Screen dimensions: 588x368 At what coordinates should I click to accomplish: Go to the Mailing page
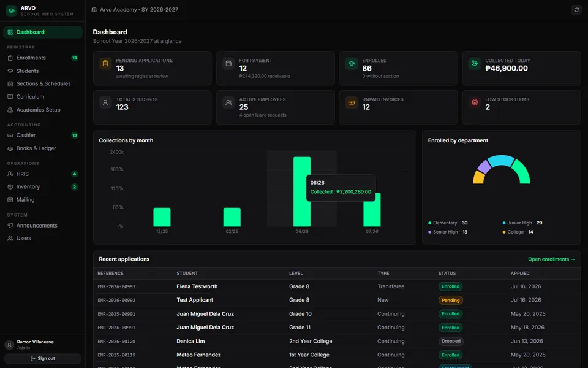coord(43,200)
